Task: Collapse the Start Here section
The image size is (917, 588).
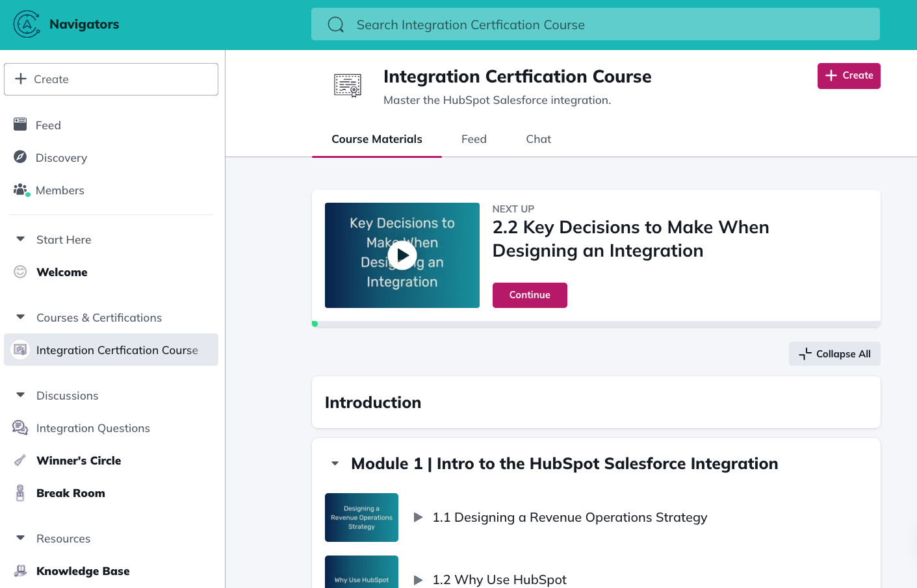Action: tap(21, 239)
